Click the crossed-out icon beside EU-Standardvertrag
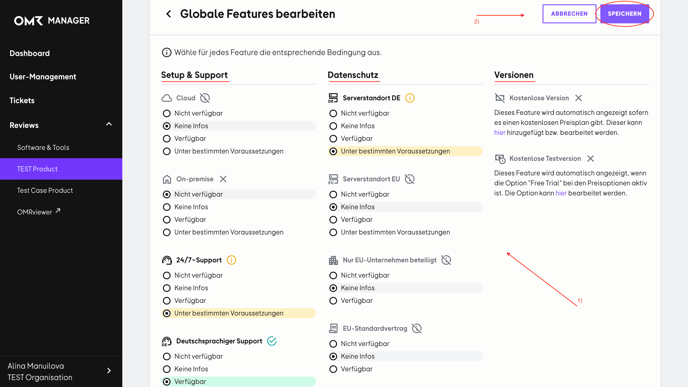Image resolution: width=688 pixels, height=387 pixels. 417,328
